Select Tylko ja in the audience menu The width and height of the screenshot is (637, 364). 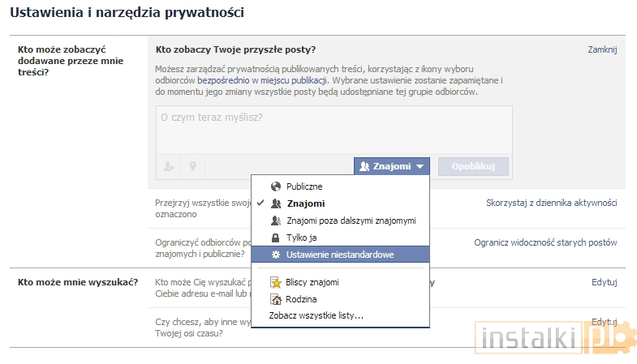(341, 238)
